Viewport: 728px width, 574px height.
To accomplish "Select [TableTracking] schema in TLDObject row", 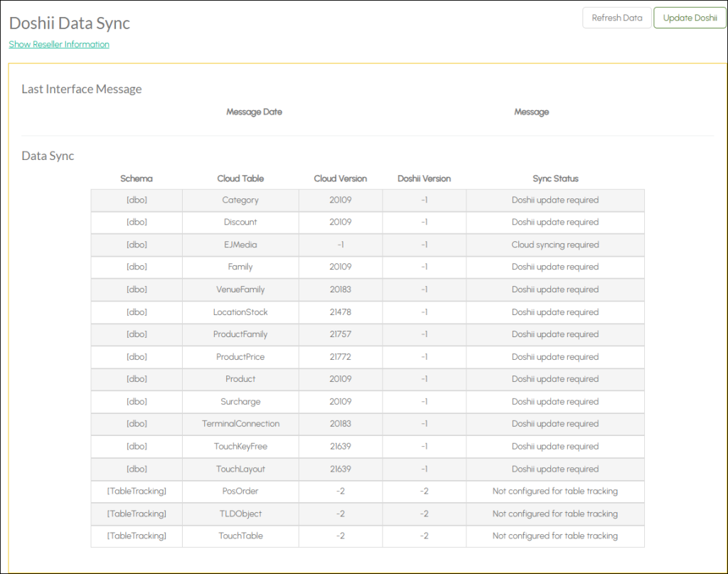I will [136, 514].
